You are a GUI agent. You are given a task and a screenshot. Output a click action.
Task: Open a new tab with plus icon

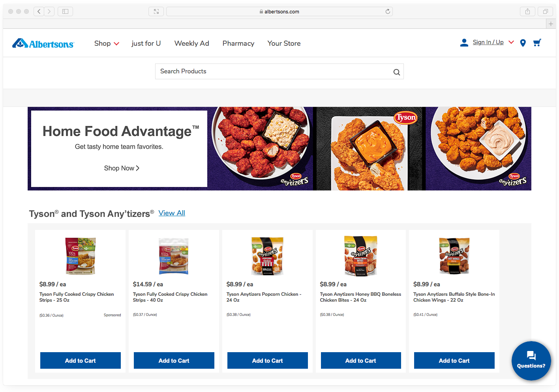point(551,24)
